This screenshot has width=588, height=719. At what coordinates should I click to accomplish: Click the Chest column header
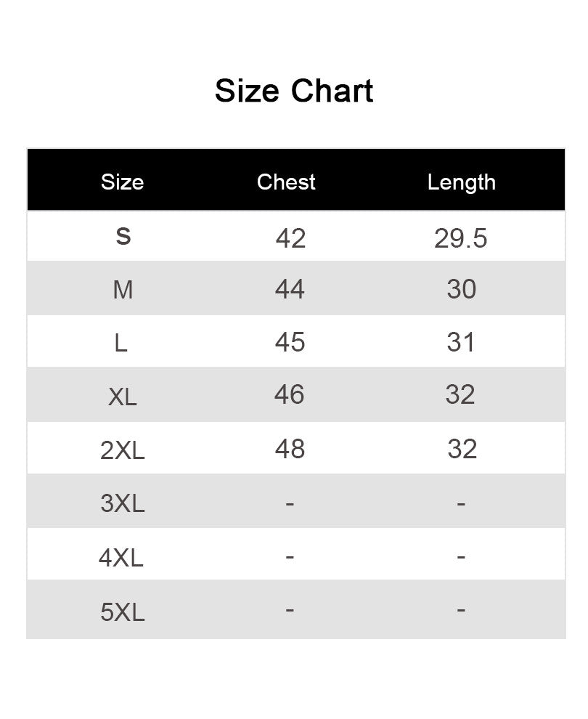click(x=286, y=182)
